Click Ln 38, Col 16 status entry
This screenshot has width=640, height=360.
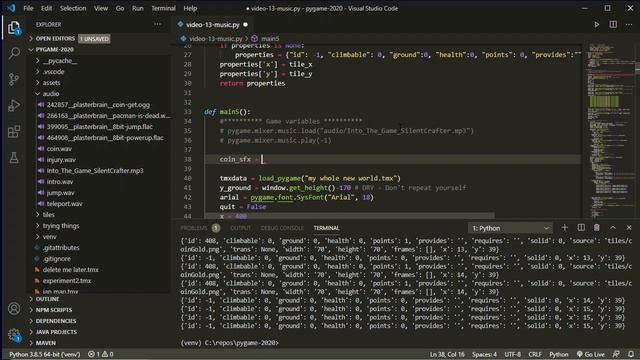coord(447,354)
